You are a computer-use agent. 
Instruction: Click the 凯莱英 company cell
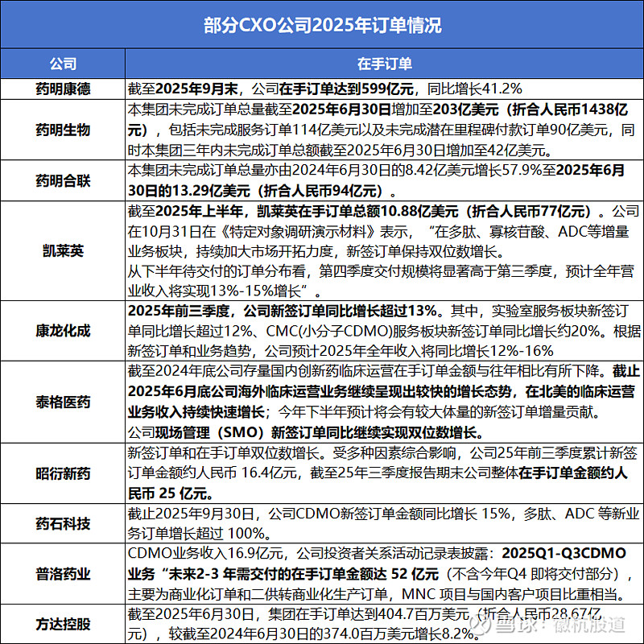[x=63, y=250]
